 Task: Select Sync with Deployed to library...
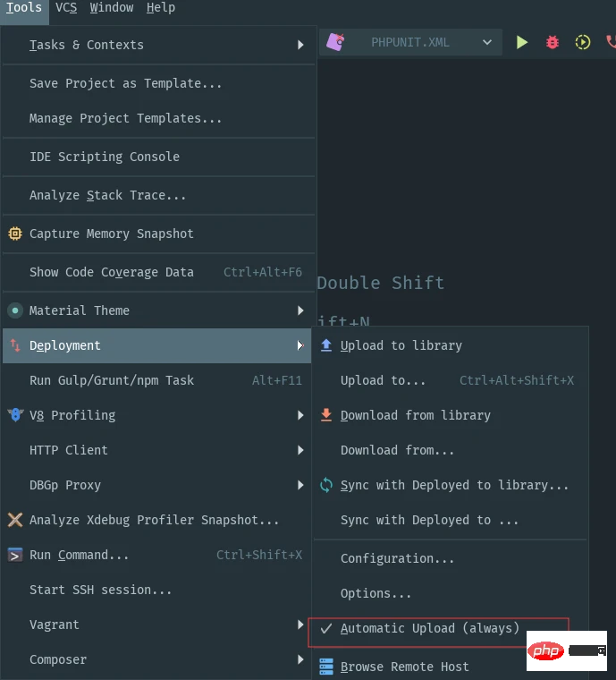(451, 485)
